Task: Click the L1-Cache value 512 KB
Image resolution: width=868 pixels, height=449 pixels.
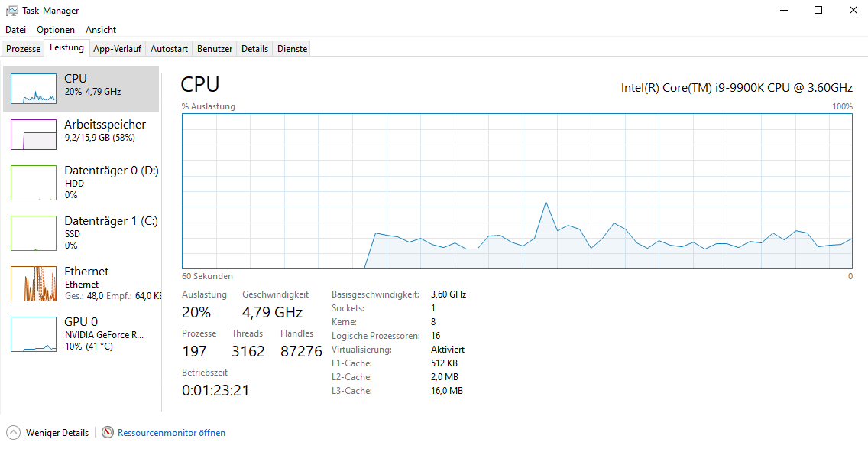Action: tap(444, 363)
